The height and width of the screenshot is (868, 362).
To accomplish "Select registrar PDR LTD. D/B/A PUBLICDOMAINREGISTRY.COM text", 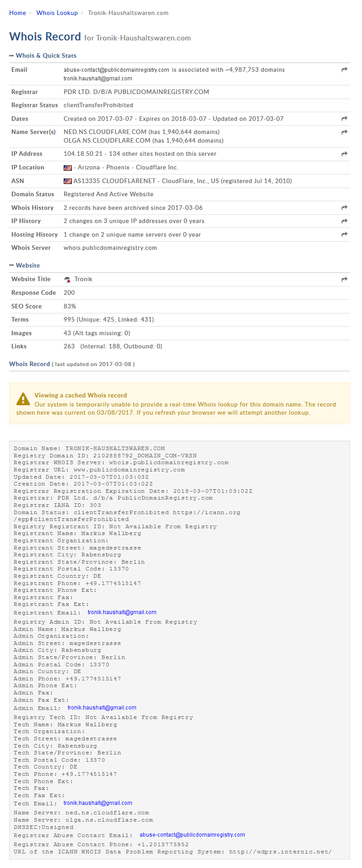I will tap(136, 92).
